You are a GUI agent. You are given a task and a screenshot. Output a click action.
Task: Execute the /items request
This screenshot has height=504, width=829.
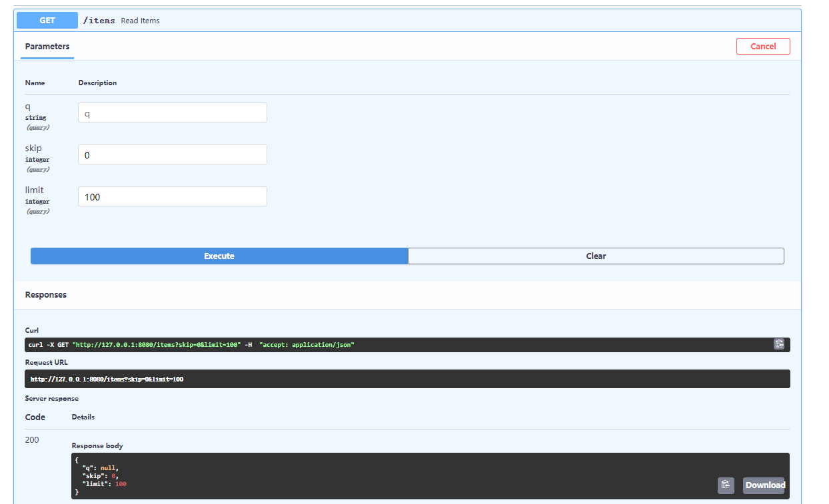click(x=219, y=256)
